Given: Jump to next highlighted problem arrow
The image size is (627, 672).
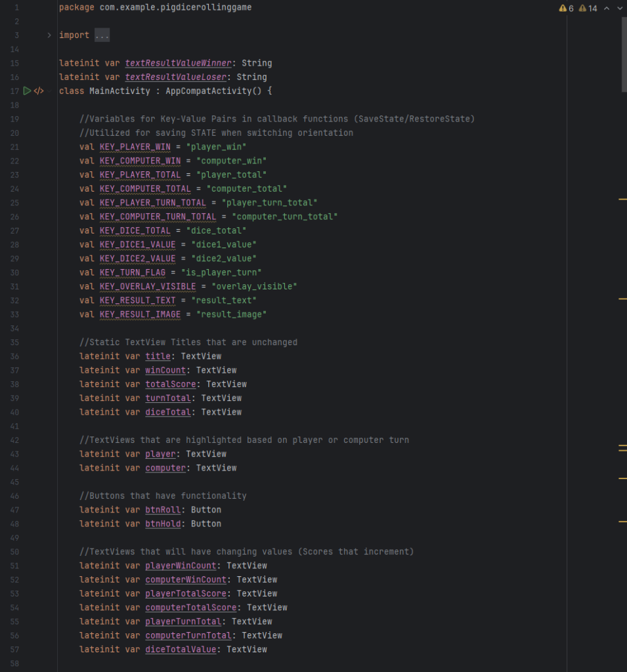Looking at the screenshot, I should pyautogui.click(x=619, y=9).
